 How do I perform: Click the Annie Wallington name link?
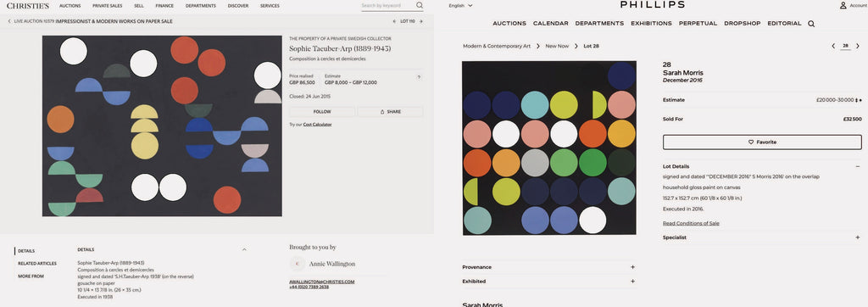click(x=332, y=264)
